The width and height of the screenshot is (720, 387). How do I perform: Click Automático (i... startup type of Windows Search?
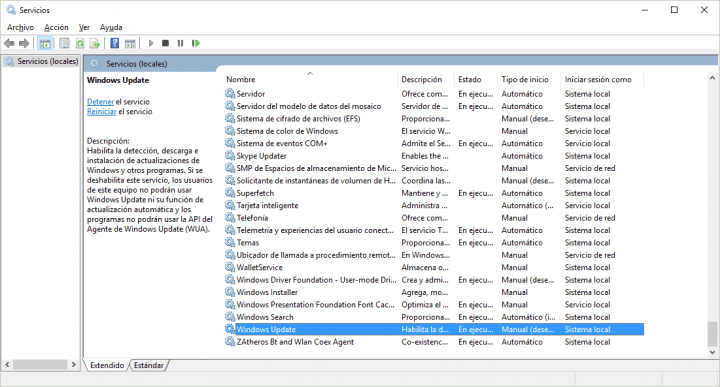528,317
